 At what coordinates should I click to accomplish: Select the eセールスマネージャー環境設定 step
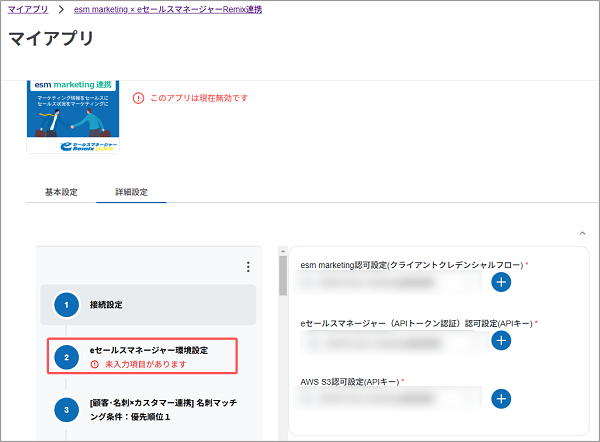pos(148,351)
